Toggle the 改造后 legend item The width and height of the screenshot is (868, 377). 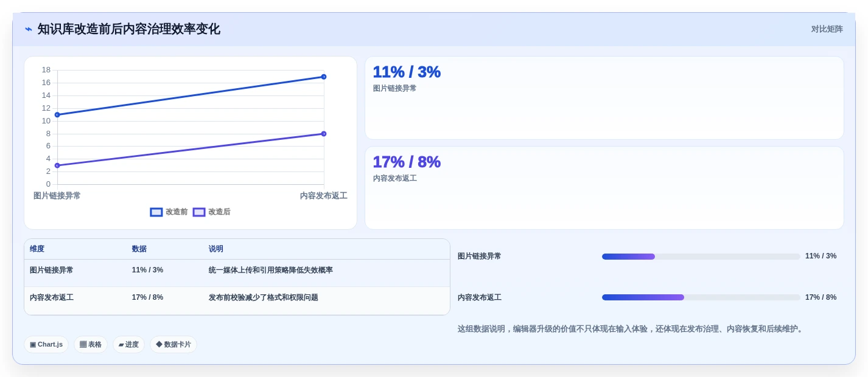point(211,212)
